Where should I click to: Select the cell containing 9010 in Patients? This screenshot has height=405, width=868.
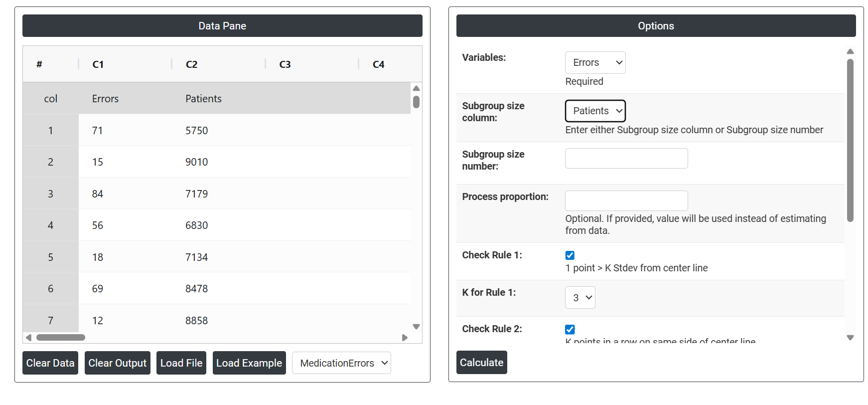click(197, 162)
